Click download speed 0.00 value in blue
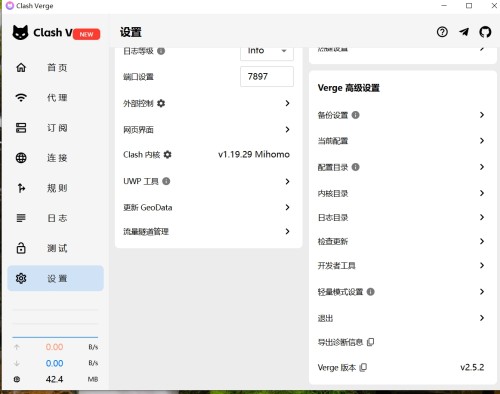Image resolution: width=500 pixels, height=394 pixels. [x=54, y=363]
